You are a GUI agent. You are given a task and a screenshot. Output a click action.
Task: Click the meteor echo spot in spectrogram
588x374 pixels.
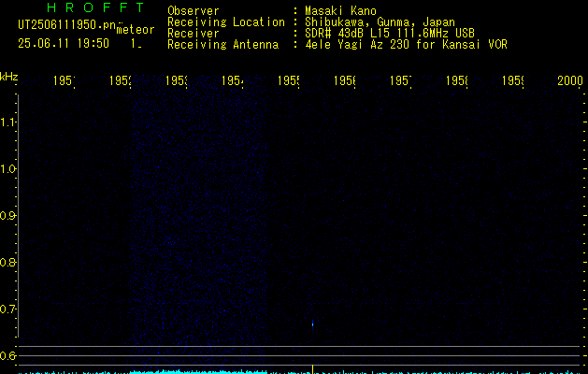point(312,324)
